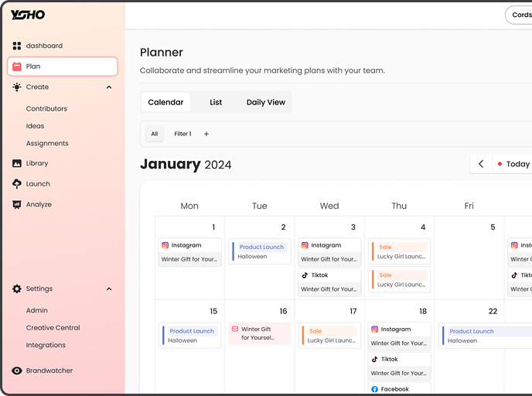Click Instagram icon on January 18 card

374,329
